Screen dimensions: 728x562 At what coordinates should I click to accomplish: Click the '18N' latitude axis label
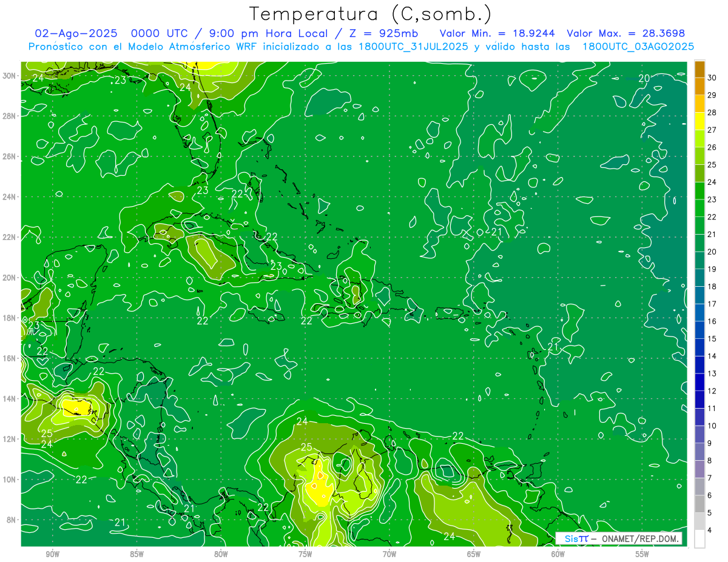(x=10, y=318)
